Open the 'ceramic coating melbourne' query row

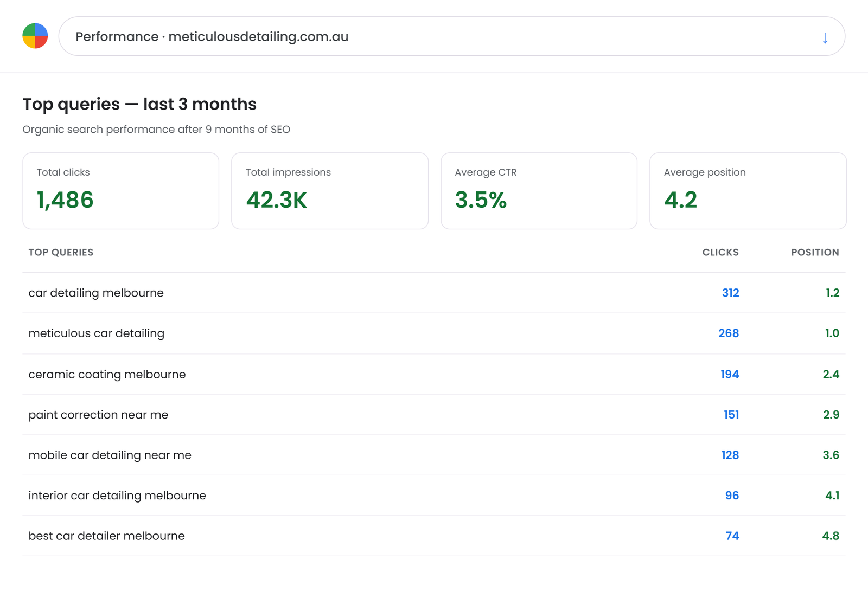click(434, 374)
